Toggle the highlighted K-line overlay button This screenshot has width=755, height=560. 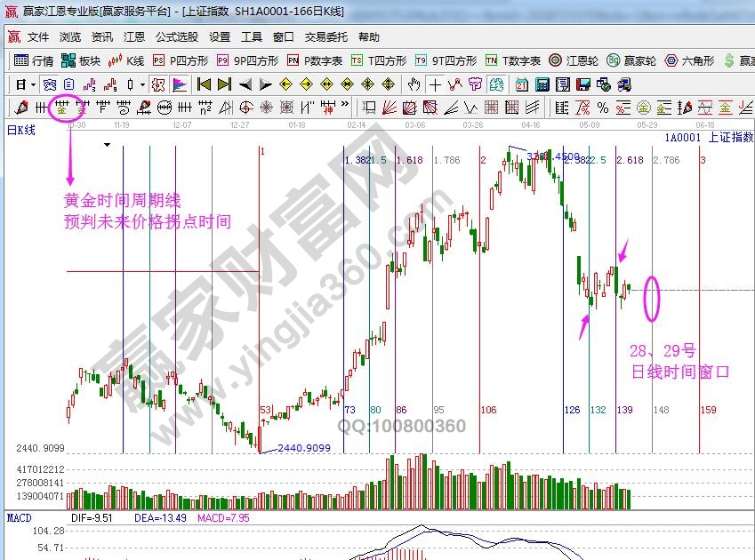(x=158, y=84)
